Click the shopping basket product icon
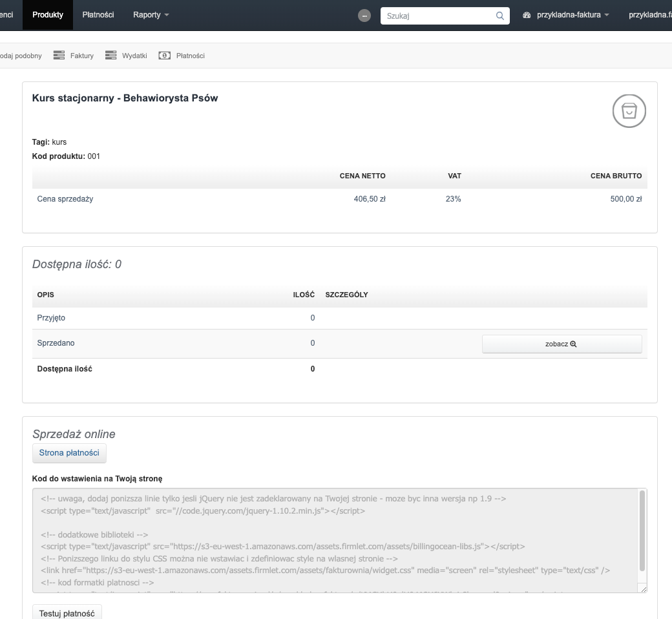This screenshot has width=672, height=619. point(629,111)
